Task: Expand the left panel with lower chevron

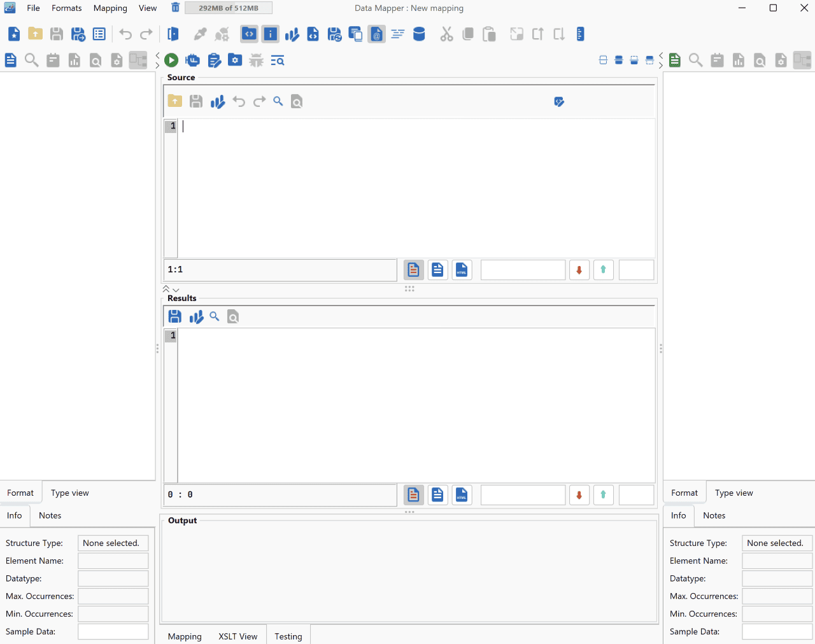Action: (x=157, y=66)
